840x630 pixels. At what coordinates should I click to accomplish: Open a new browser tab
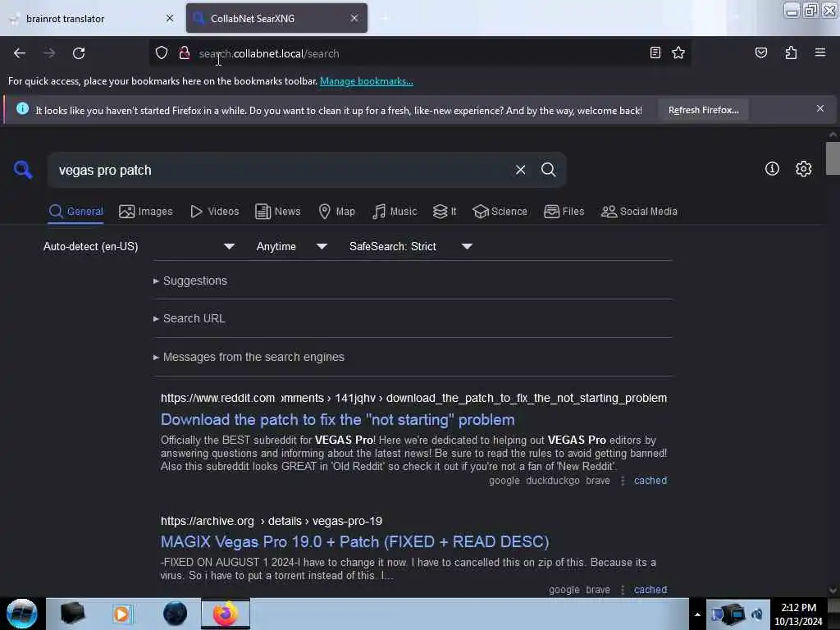point(385,18)
